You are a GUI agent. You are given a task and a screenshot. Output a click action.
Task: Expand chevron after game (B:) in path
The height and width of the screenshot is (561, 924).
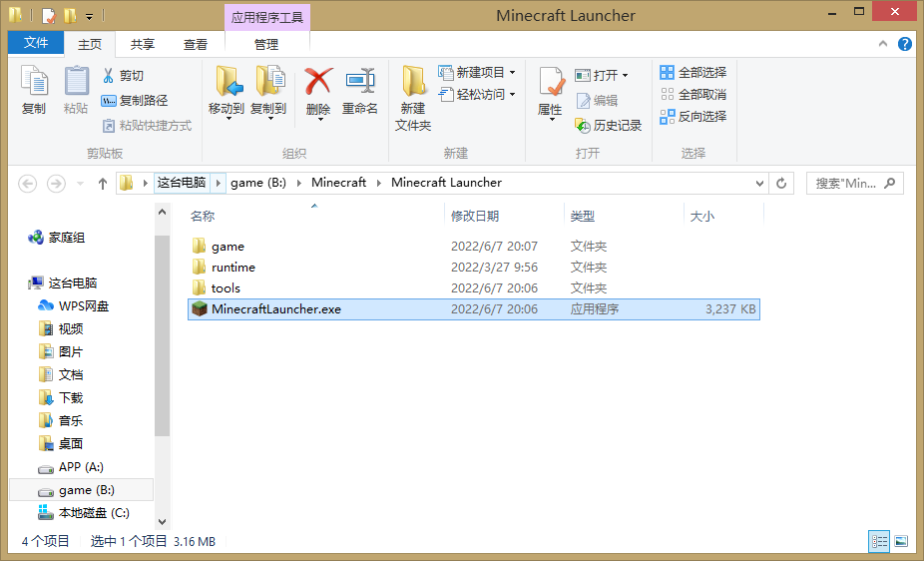coord(298,184)
